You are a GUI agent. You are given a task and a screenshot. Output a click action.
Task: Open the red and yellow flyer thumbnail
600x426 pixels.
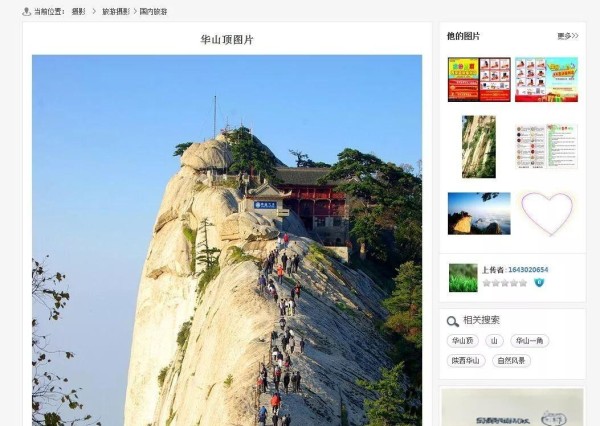pyautogui.click(x=479, y=80)
